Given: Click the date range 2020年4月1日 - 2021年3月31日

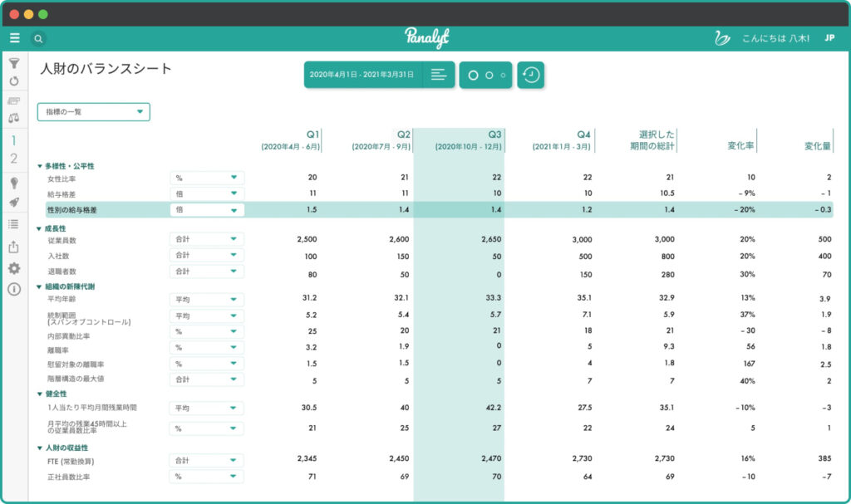Looking at the screenshot, I should [362, 75].
